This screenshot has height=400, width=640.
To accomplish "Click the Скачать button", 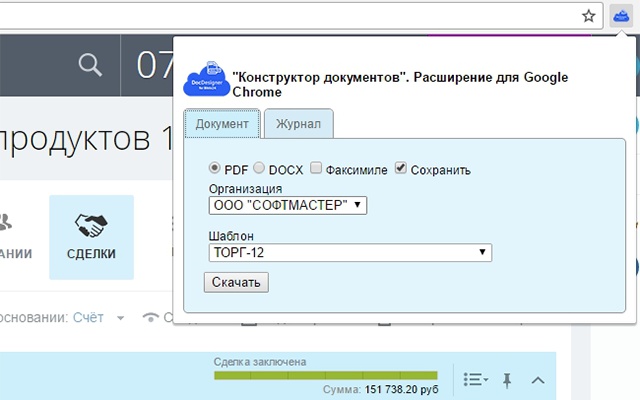I will tap(236, 282).
